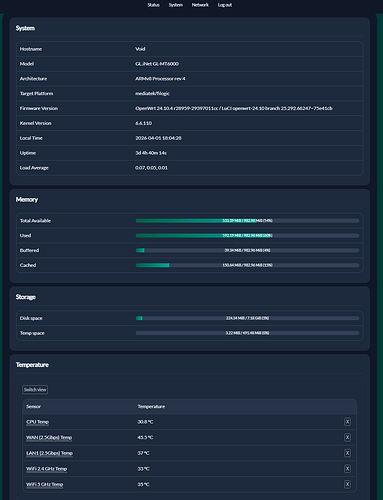Image resolution: width=383 pixels, height=500 pixels.
Task: Remove the CPU Temp sensor with its X
Action: [x=347, y=422]
